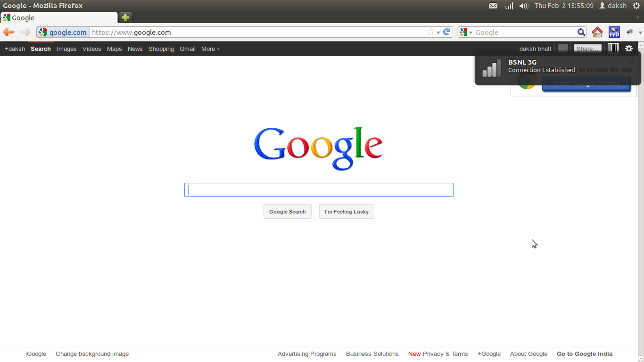Click the Google Search button
The height and width of the screenshot is (362, 644).
tap(288, 212)
